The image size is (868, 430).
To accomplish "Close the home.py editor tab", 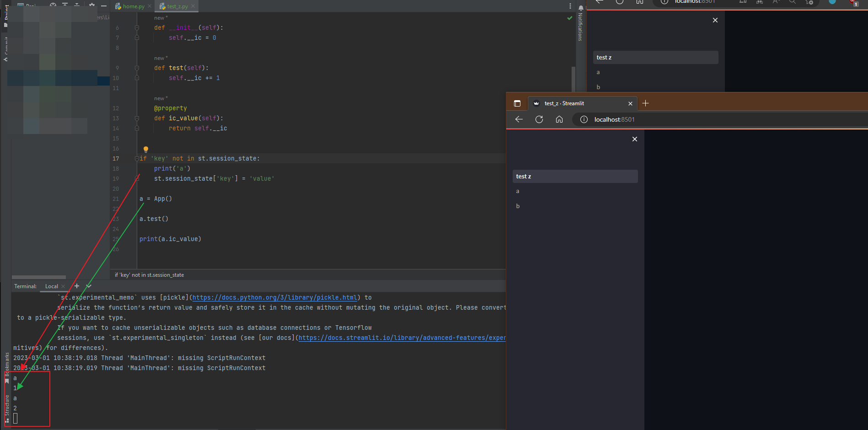I will click(150, 6).
